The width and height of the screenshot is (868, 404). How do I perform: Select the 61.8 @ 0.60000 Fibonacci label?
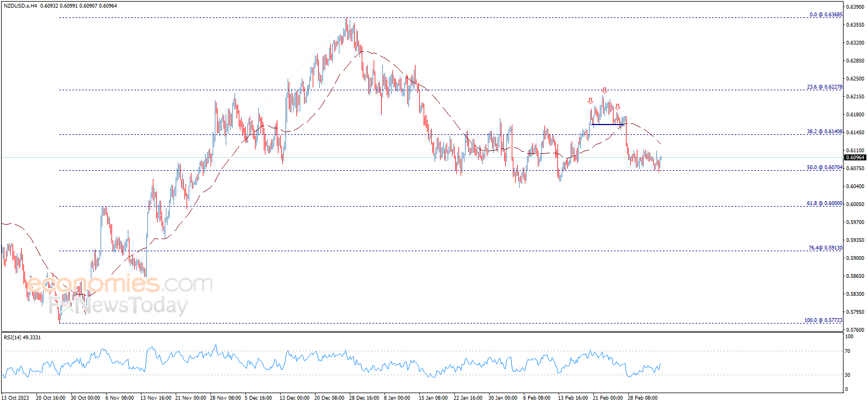pyautogui.click(x=824, y=203)
